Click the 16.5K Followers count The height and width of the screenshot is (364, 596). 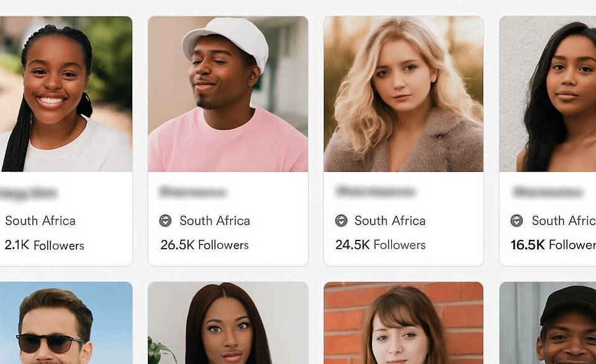pos(553,246)
